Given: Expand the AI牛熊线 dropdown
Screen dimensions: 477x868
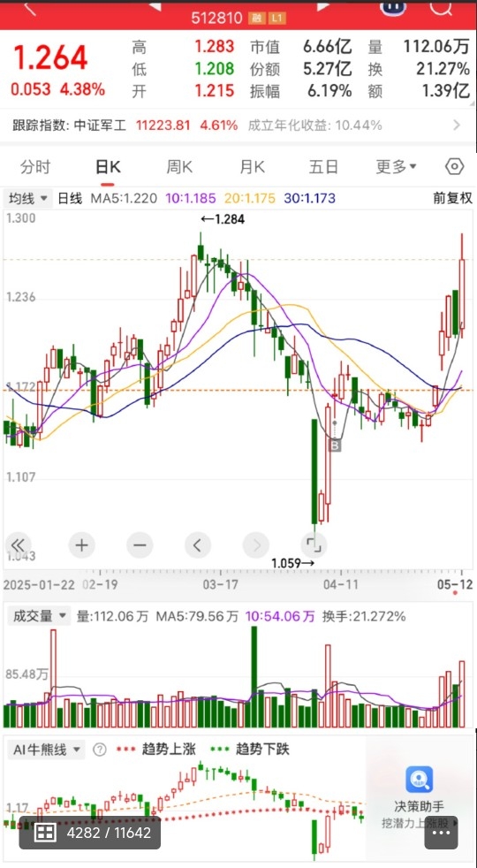Looking at the screenshot, I should click(x=45, y=750).
